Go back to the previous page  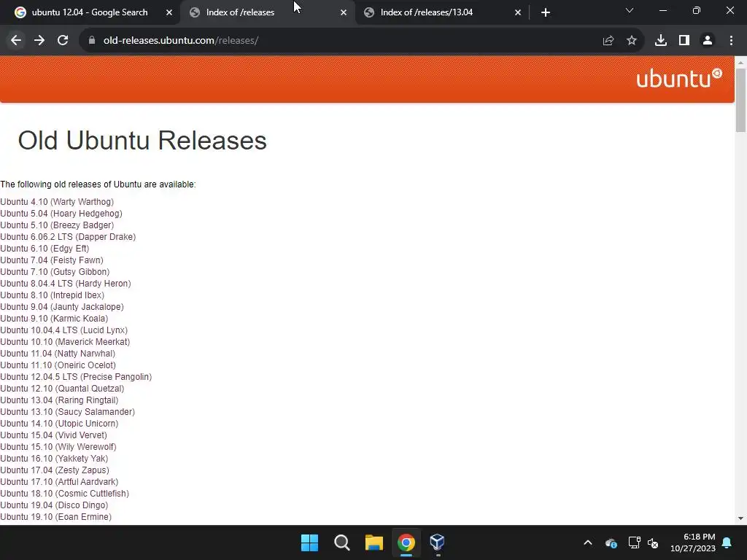(x=16, y=41)
